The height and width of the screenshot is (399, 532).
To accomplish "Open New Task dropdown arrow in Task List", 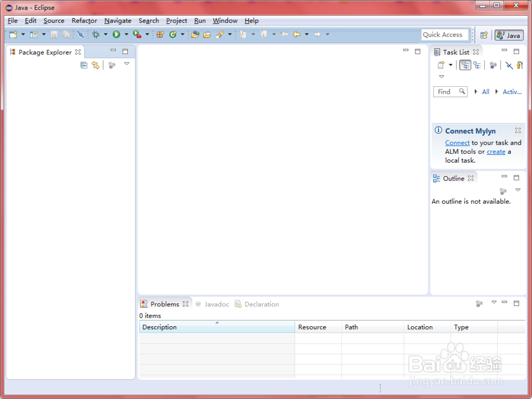I will pos(451,65).
